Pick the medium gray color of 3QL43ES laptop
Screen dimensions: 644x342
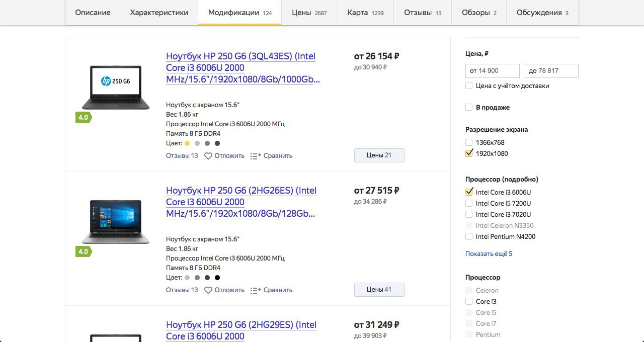[x=207, y=143]
